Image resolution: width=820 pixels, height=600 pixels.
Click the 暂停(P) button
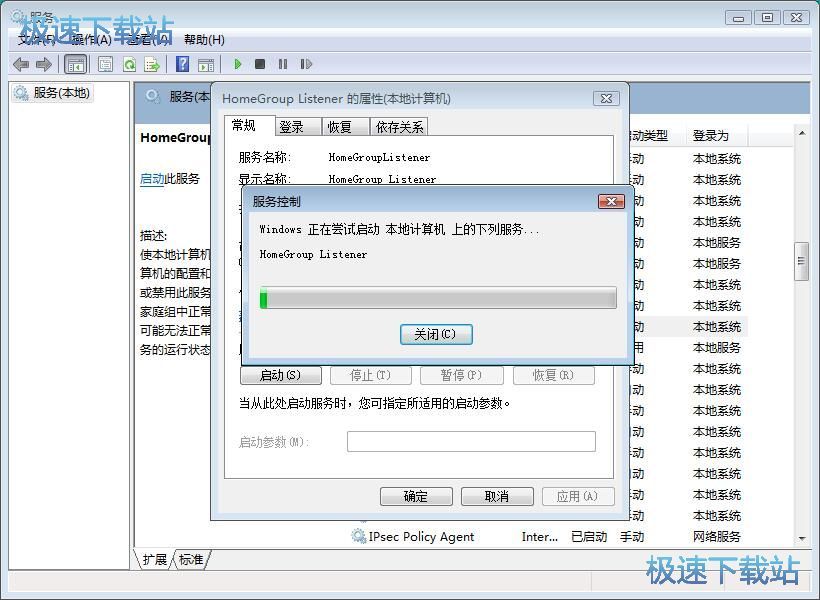(x=461, y=375)
